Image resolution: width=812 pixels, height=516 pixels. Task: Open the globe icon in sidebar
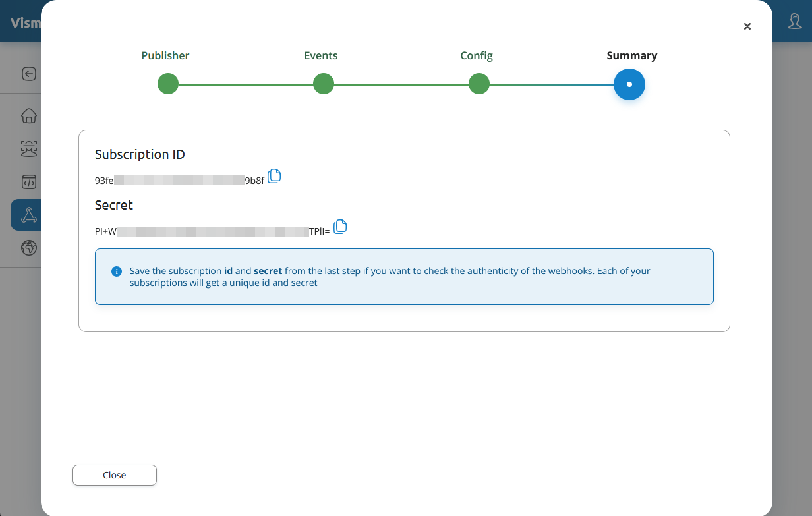[28, 248]
